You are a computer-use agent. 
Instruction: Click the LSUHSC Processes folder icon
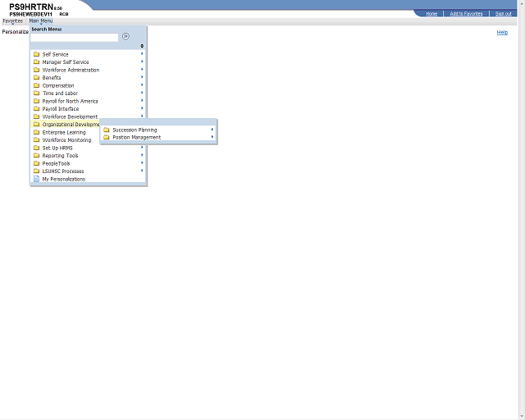point(36,171)
